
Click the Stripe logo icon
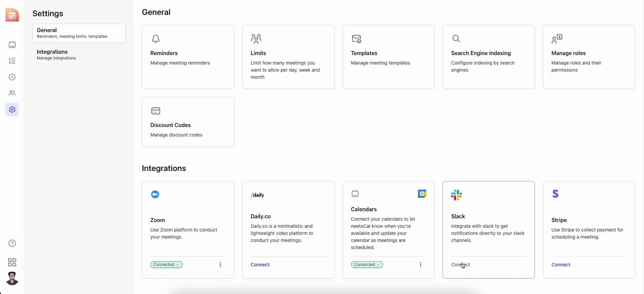pyautogui.click(x=555, y=194)
